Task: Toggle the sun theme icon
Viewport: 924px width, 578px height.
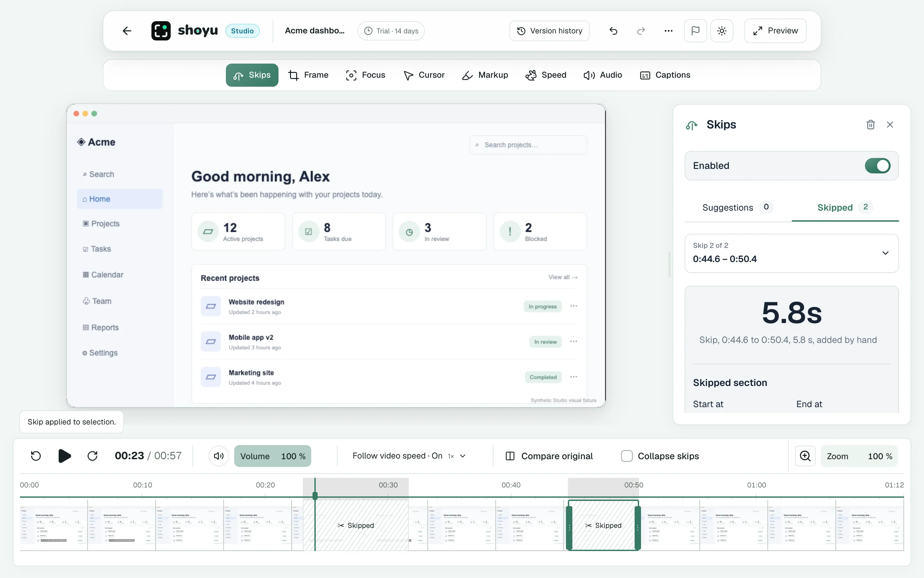Action: coord(722,31)
